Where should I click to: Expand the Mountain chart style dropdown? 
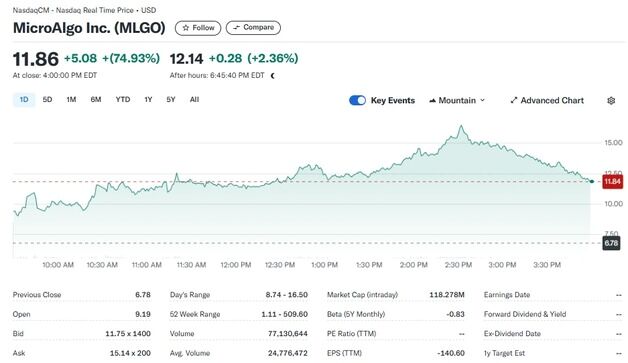point(457,101)
